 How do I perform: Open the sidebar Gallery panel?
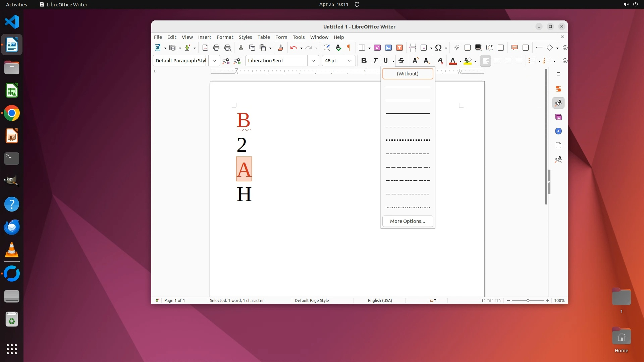point(558,117)
